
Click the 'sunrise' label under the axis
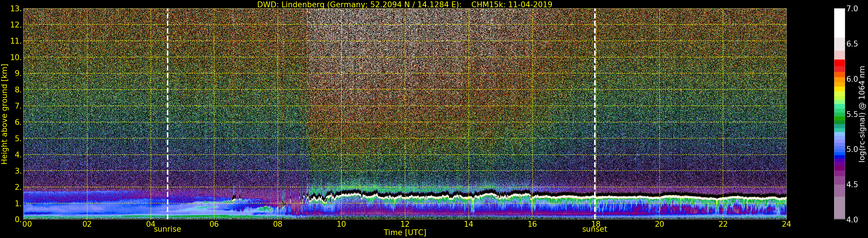167,229
